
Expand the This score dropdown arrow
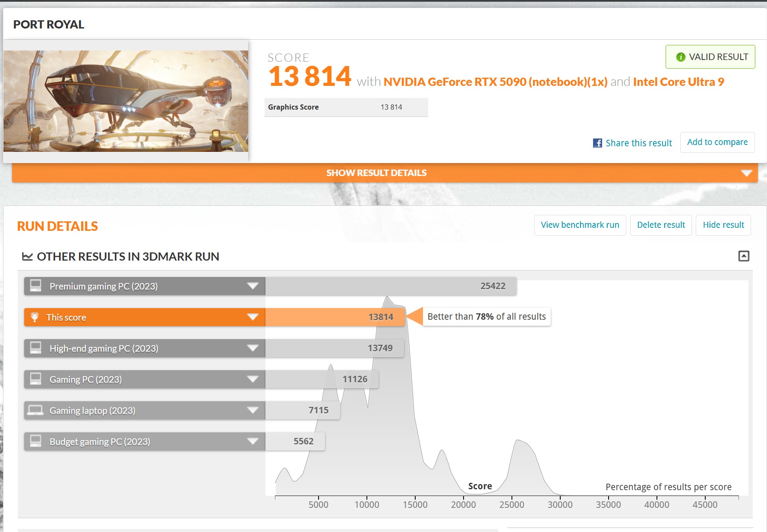(x=253, y=317)
